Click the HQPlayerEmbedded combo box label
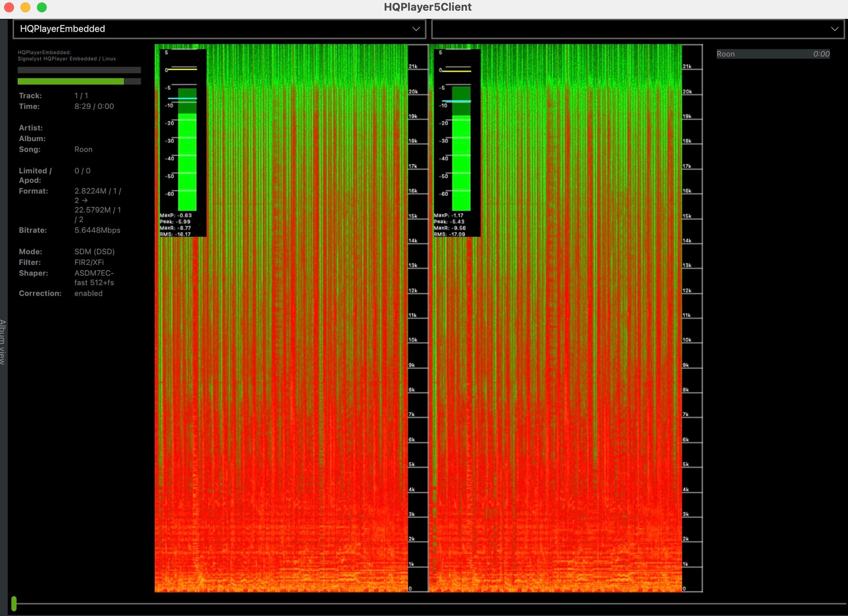Image resolution: width=848 pixels, height=616 pixels. pyautogui.click(x=62, y=29)
